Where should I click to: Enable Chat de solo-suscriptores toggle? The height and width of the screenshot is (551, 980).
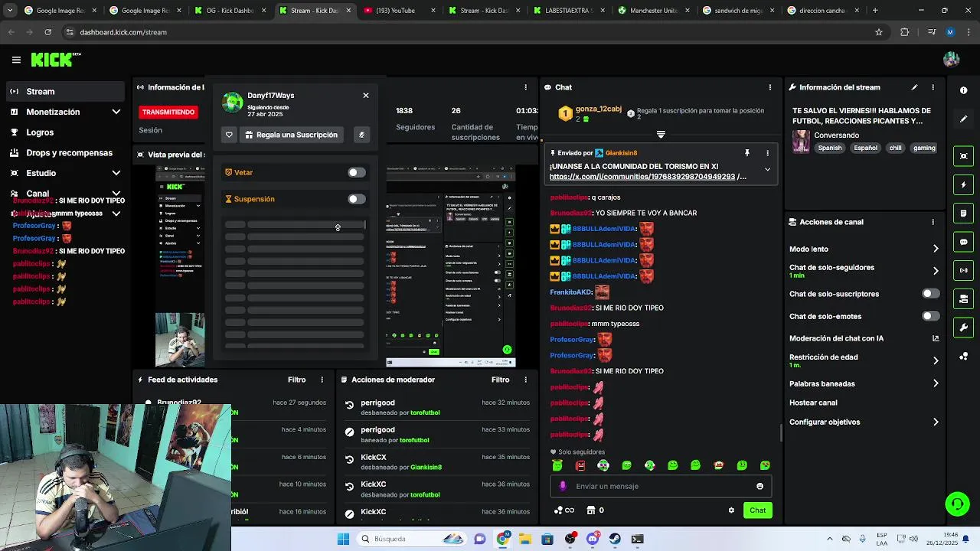coord(930,294)
